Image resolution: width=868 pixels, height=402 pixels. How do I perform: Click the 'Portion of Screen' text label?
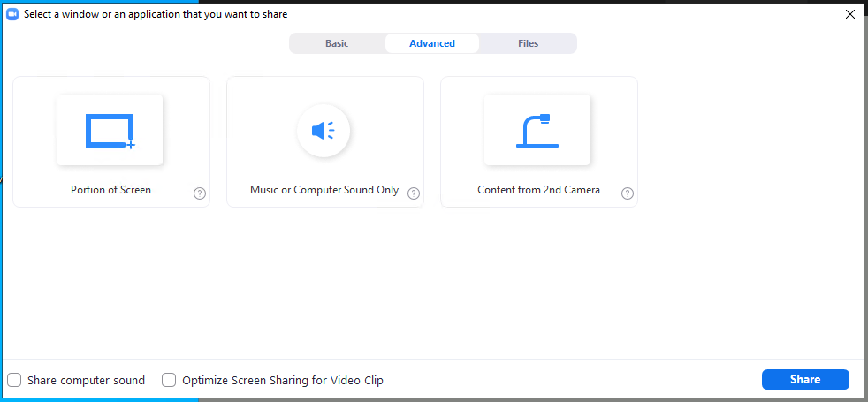(x=110, y=190)
